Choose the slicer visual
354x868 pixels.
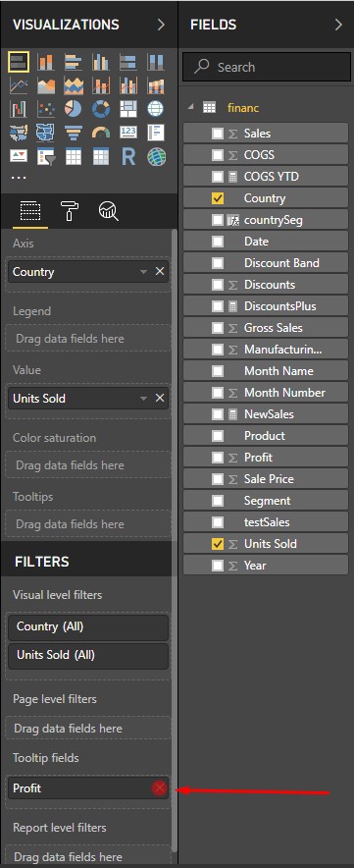click(x=46, y=157)
